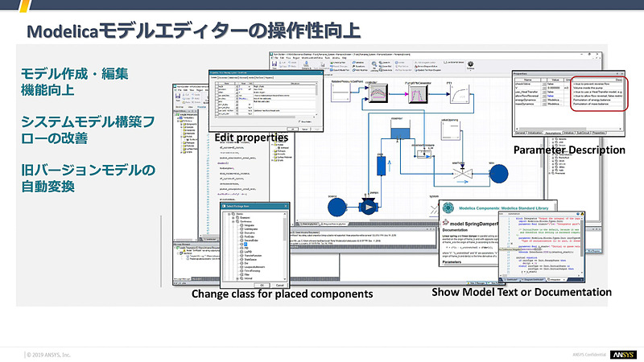
Task: Open the Settings gear in the main ribbon
Action: pyautogui.click(x=470, y=64)
